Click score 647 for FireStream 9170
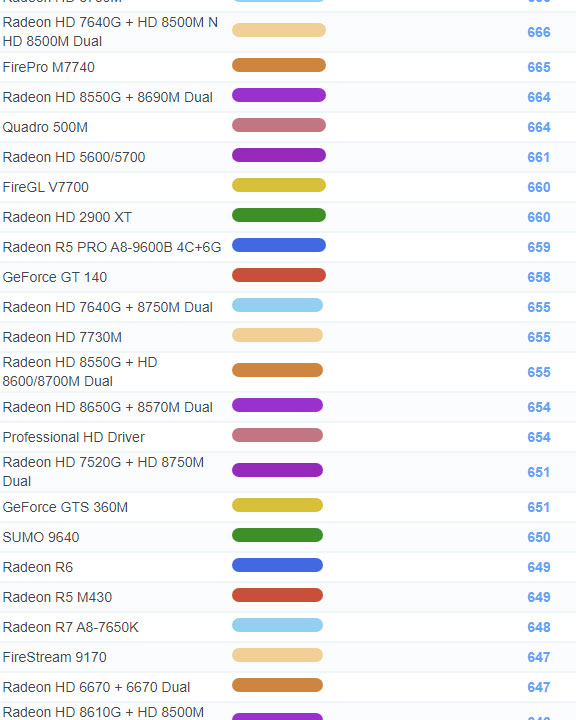 pos(539,657)
